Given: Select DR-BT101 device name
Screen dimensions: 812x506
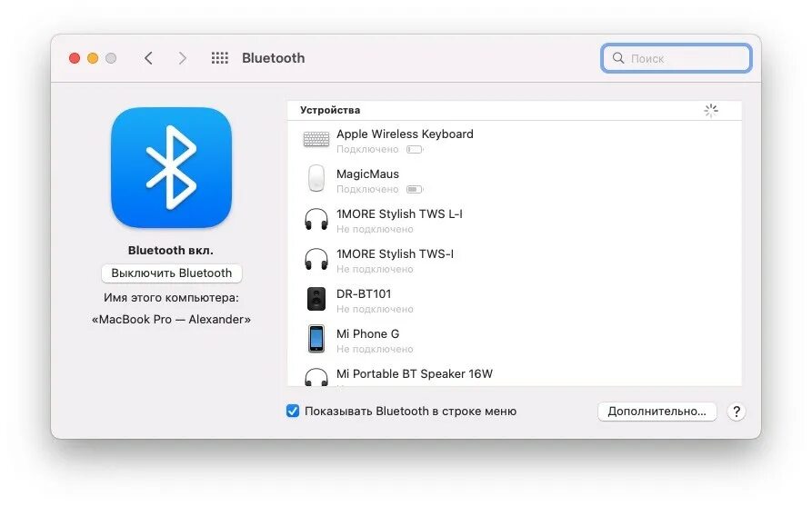Looking at the screenshot, I should tap(364, 293).
